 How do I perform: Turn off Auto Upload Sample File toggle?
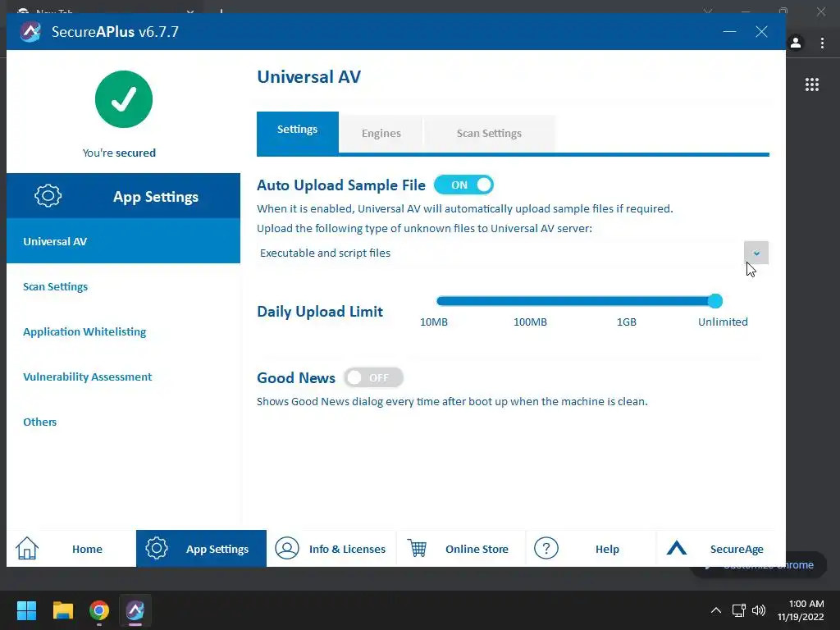coord(463,185)
